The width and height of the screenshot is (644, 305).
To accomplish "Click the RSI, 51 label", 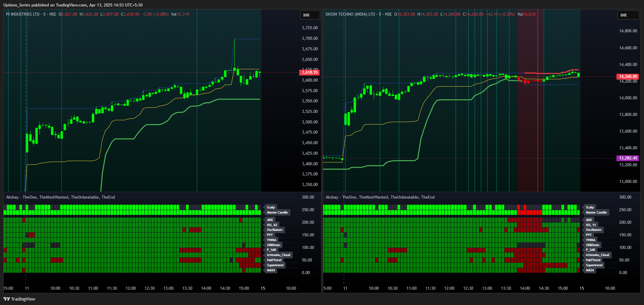I will tap(591, 225).
